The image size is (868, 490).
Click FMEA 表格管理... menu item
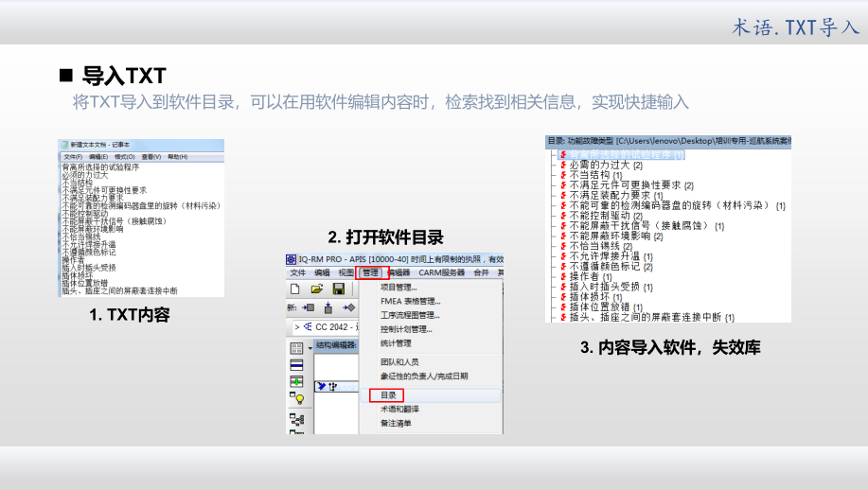[410, 302]
